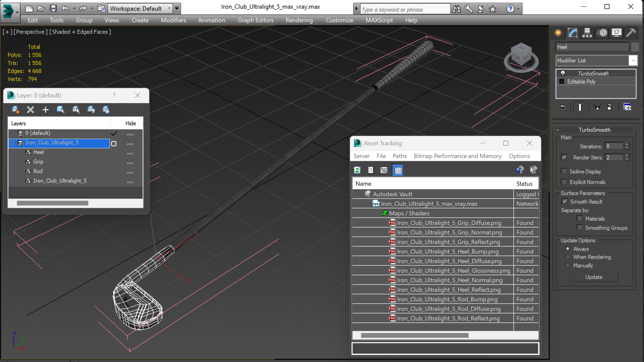644x362 pixels.
Task: Select the Heel object in layer list
Action: coord(39,152)
